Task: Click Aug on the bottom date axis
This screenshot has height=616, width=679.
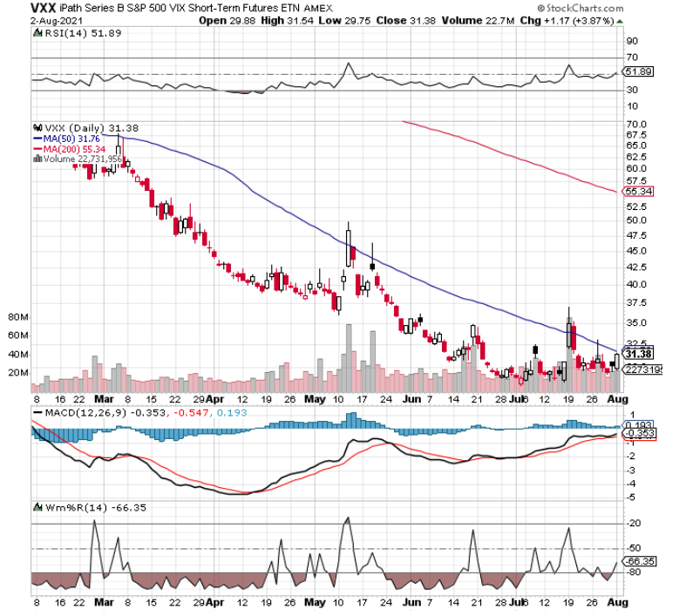Action: pos(617,602)
